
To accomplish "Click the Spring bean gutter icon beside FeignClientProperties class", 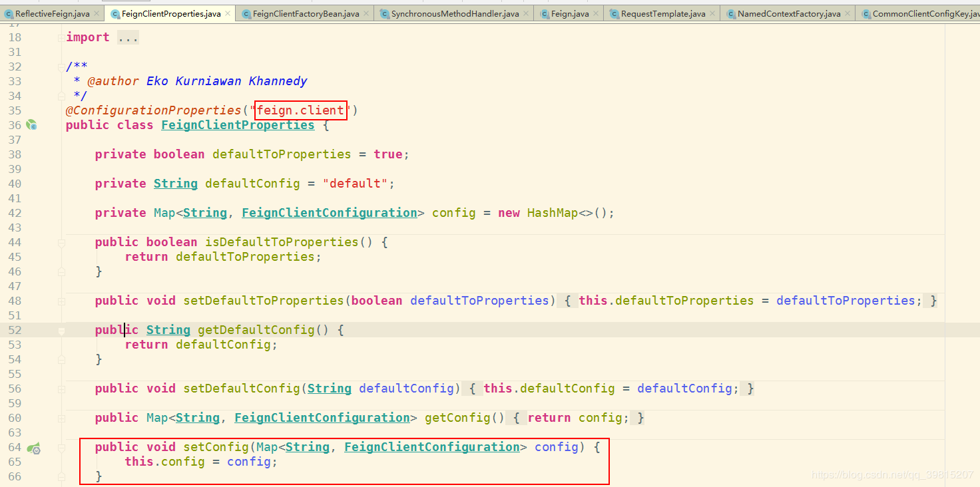I will pyautogui.click(x=31, y=124).
